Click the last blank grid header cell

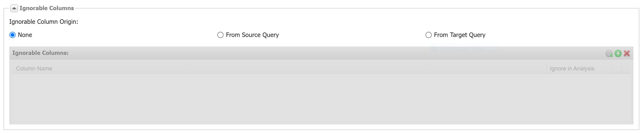coord(626,69)
